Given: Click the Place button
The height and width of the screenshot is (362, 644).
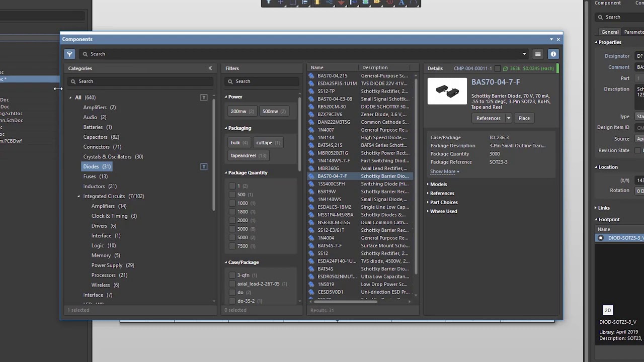Looking at the screenshot, I should (x=524, y=118).
